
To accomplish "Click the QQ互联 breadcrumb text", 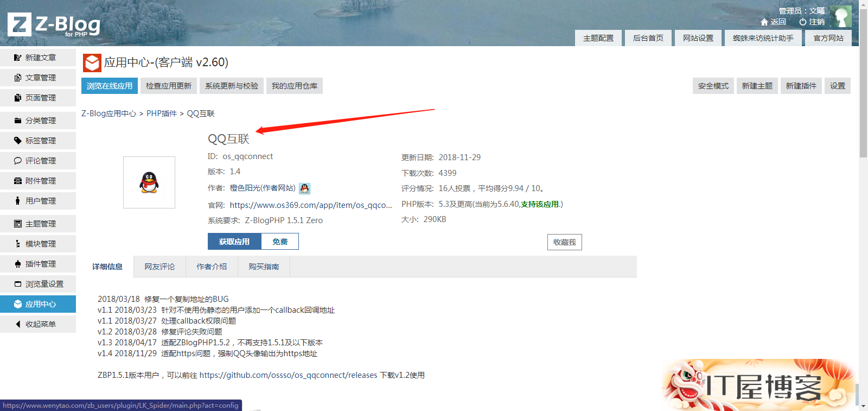I will pyautogui.click(x=201, y=113).
